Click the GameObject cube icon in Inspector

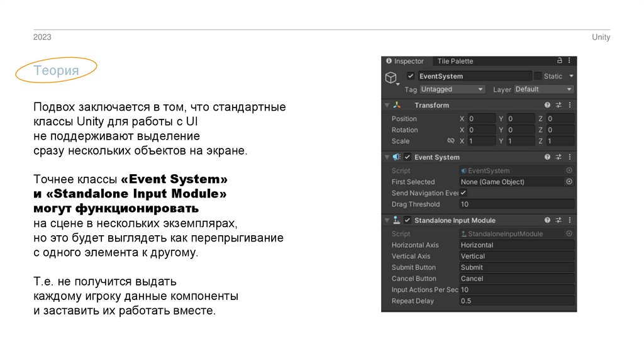(391, 77)
